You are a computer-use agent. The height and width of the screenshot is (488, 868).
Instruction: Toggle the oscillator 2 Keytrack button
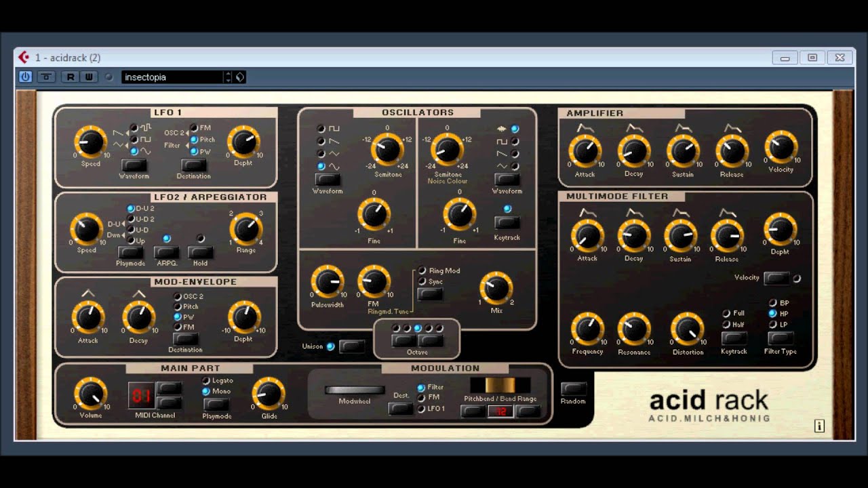[507, 222]
